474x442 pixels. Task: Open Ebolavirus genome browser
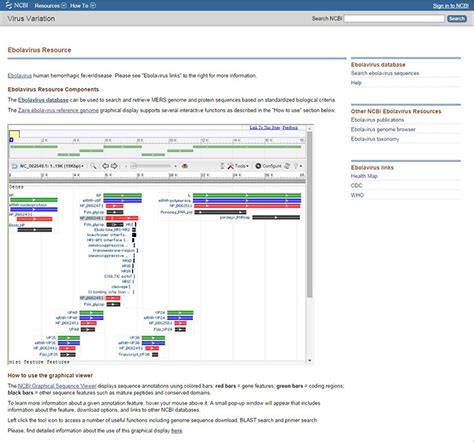pos(383,129)
